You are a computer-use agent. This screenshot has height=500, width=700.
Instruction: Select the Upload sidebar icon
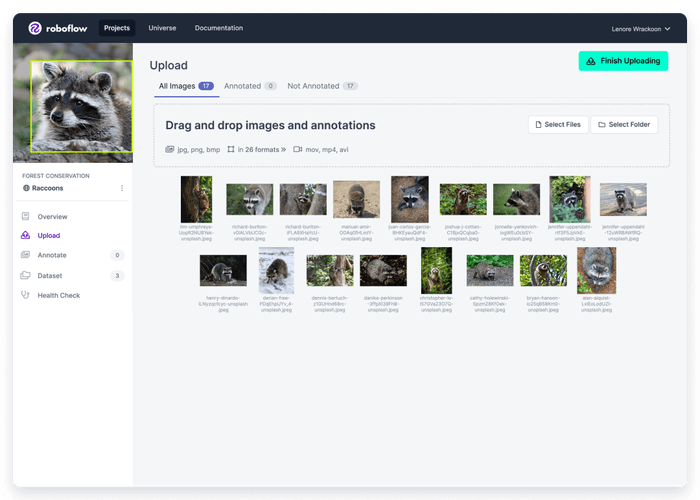pyautogui.click(x=26, y=236)
